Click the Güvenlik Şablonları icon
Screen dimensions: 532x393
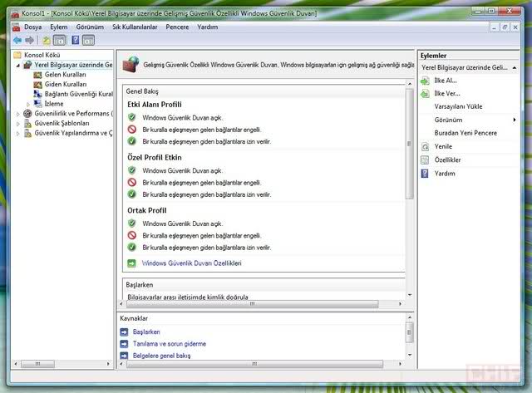click(x=27, y=124)
